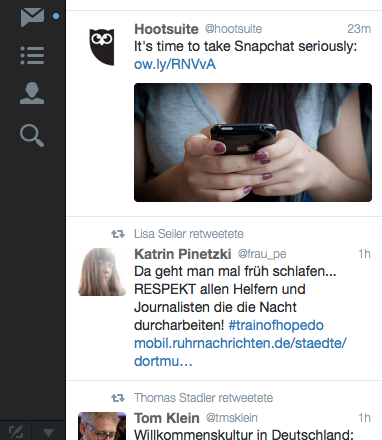
Task: Click Tom Klein's profile picture
Action: [x=102, y=426]
